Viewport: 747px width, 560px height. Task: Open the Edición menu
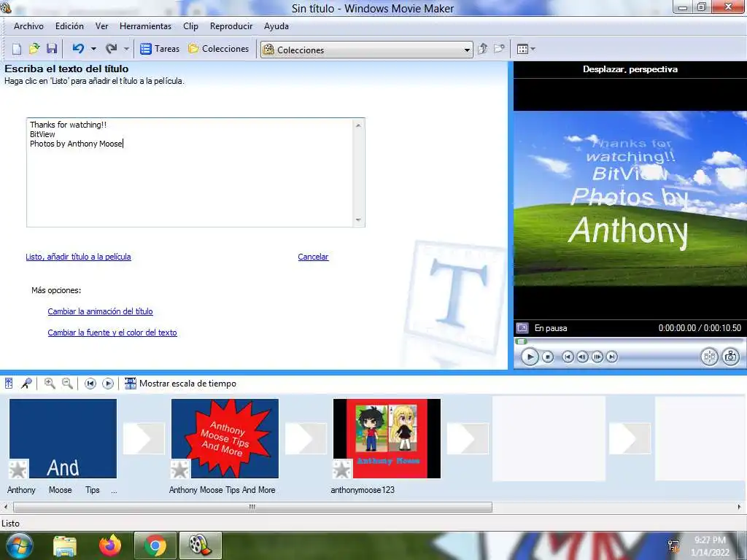[x=69, y=26]
